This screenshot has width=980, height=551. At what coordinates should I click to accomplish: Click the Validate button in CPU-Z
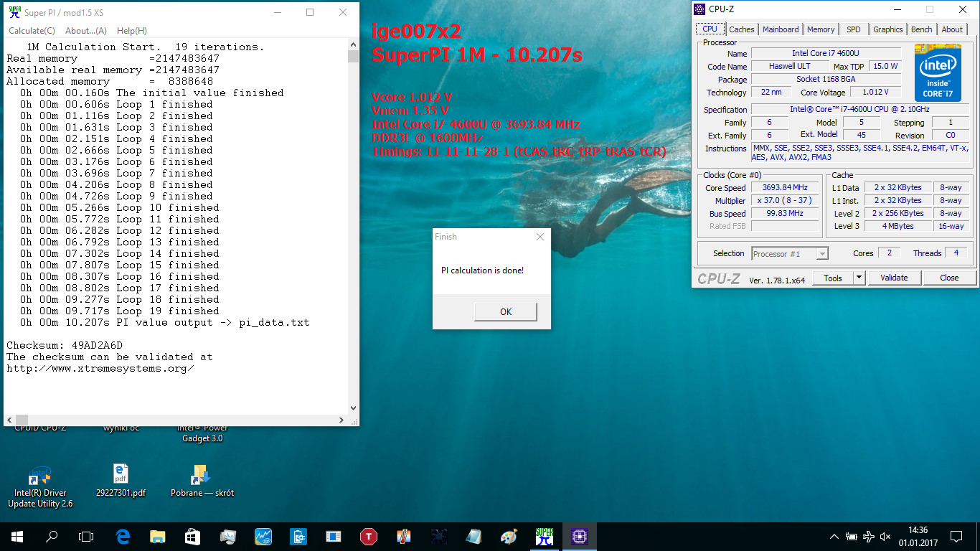[x=894, y=278]
